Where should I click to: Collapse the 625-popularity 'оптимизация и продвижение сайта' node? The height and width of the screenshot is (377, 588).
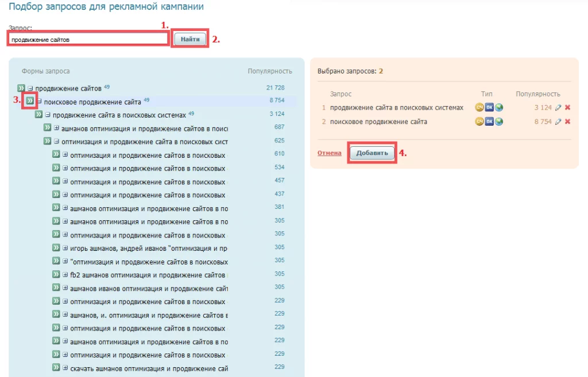(x=56, y=141)
